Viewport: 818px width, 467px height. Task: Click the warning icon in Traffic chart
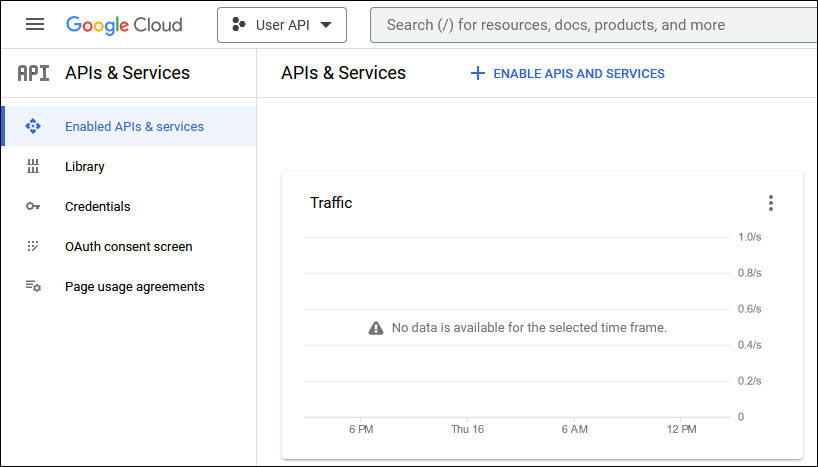376,328
